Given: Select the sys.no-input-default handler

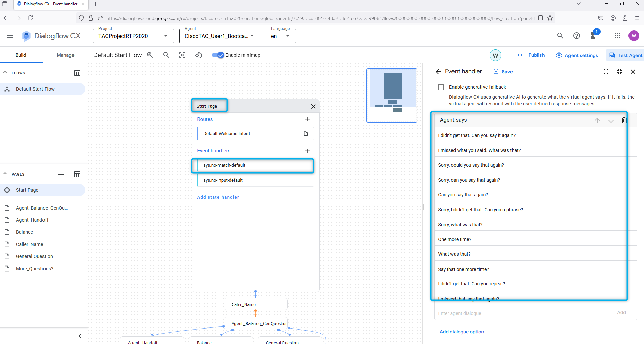Looking at the screenshot, I should [255, 180].
